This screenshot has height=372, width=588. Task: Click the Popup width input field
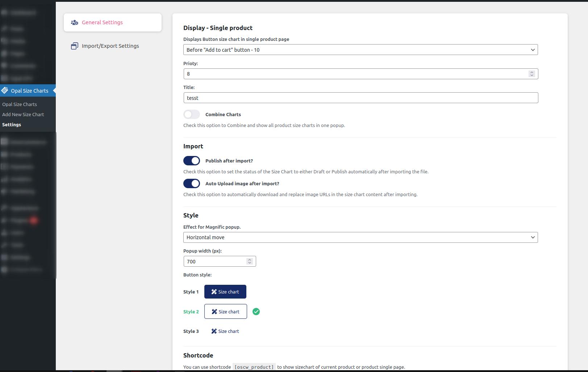[x=220, y=261]
